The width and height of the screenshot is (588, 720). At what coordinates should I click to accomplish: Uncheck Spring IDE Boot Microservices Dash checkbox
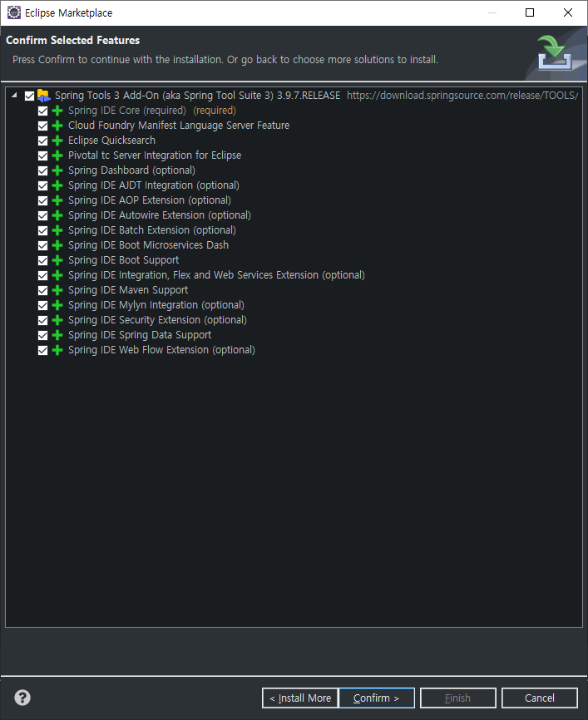[42, 245]
